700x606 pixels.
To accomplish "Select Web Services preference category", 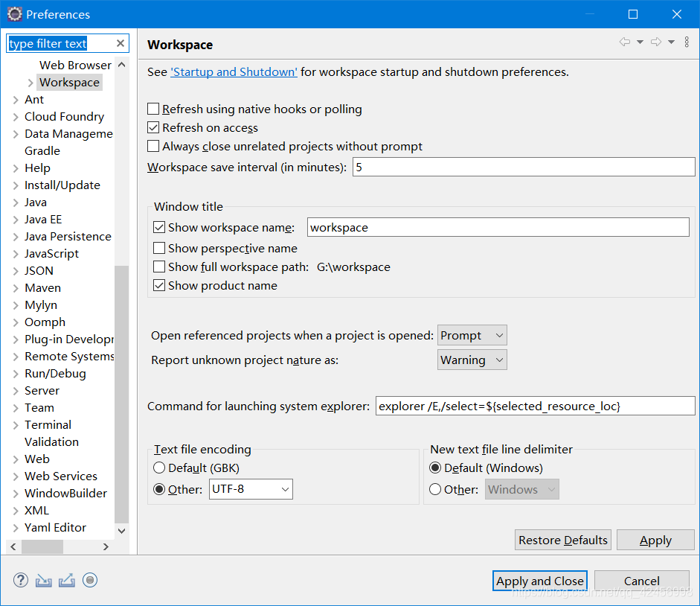I will [61, 476].
